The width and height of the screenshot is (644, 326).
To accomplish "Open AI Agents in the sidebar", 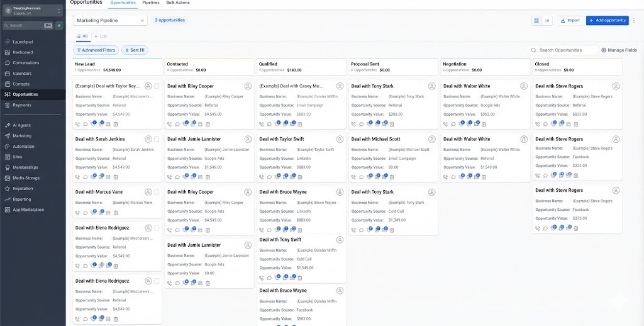I will 21,125.
